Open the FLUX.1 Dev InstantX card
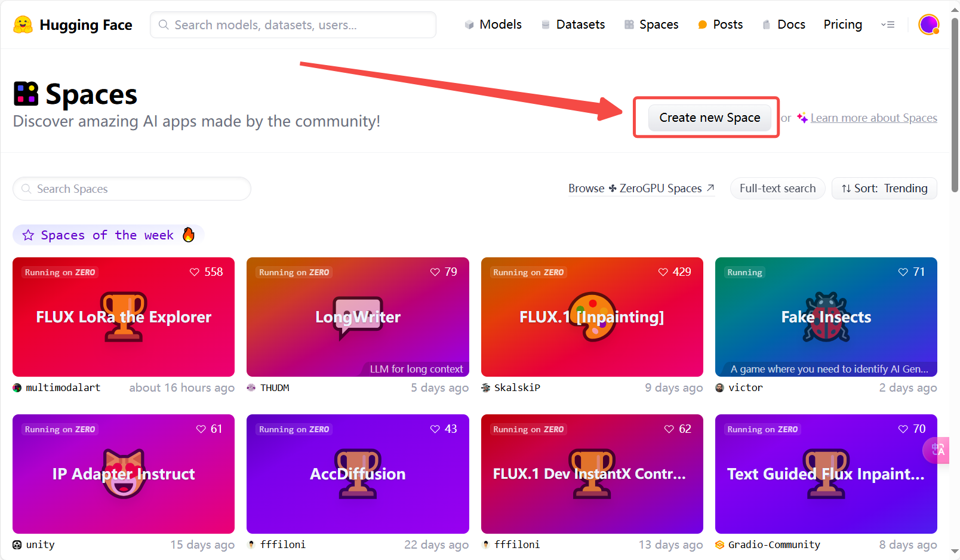 click(592, 474)
